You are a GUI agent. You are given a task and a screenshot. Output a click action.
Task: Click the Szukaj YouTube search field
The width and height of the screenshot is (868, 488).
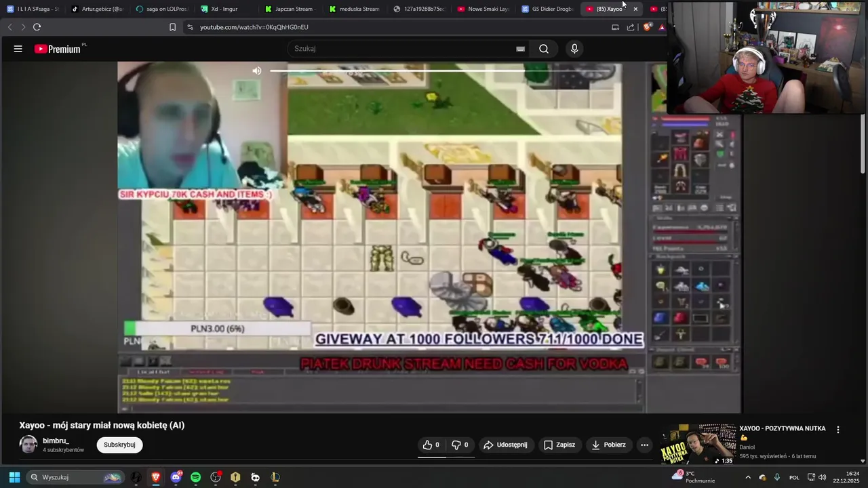(403, 49)
